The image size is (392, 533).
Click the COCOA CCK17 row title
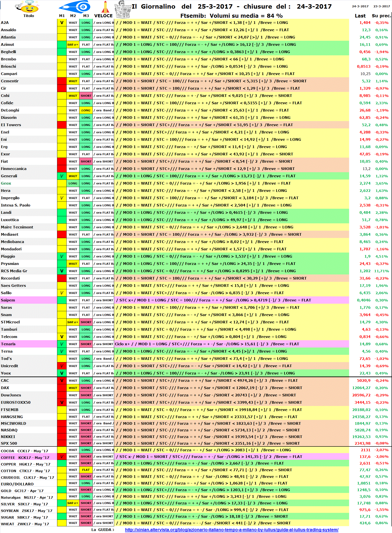click(x=24, y=451)
